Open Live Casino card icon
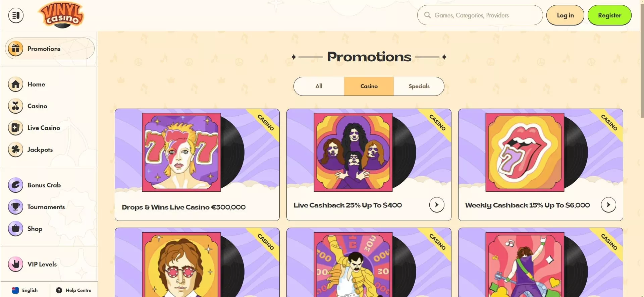Viewport: 644px width, 297px height. [x=16, y=128]
